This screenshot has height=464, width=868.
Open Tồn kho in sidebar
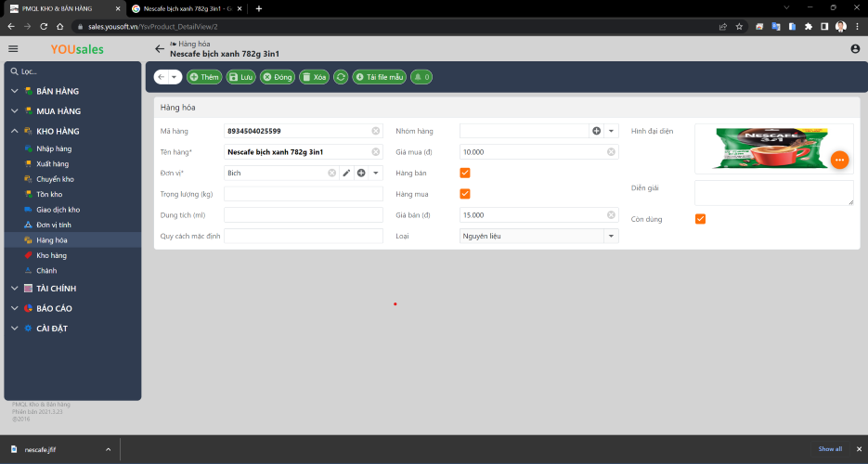49,194
